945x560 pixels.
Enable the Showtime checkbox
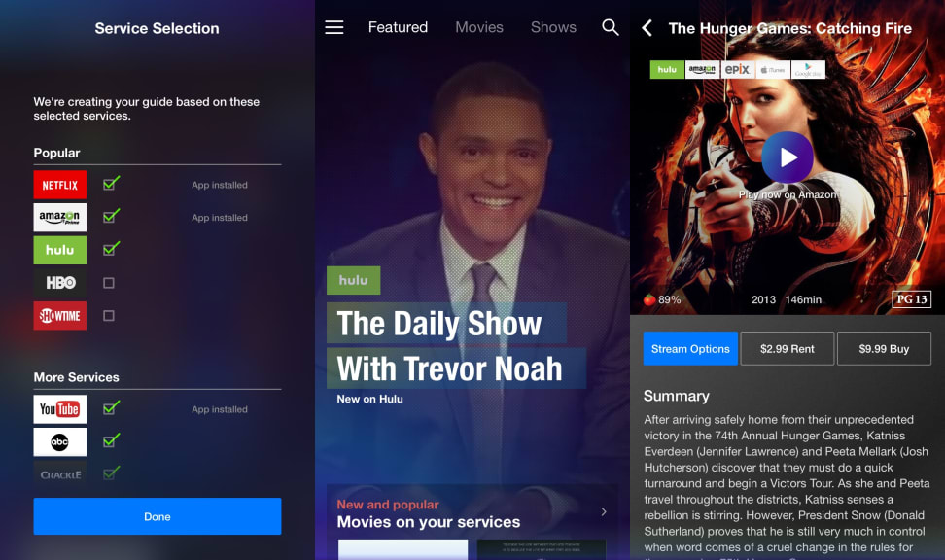click(109, 315)
